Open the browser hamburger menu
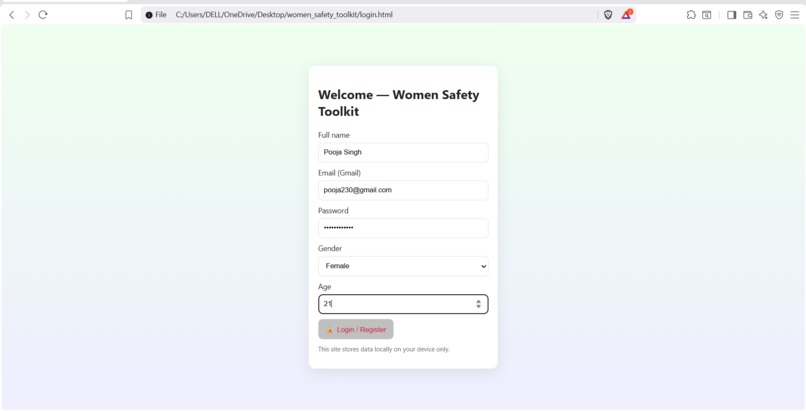The width and height of the screenshot is (806, 411). pyautogui.click(x=795, y=15)
